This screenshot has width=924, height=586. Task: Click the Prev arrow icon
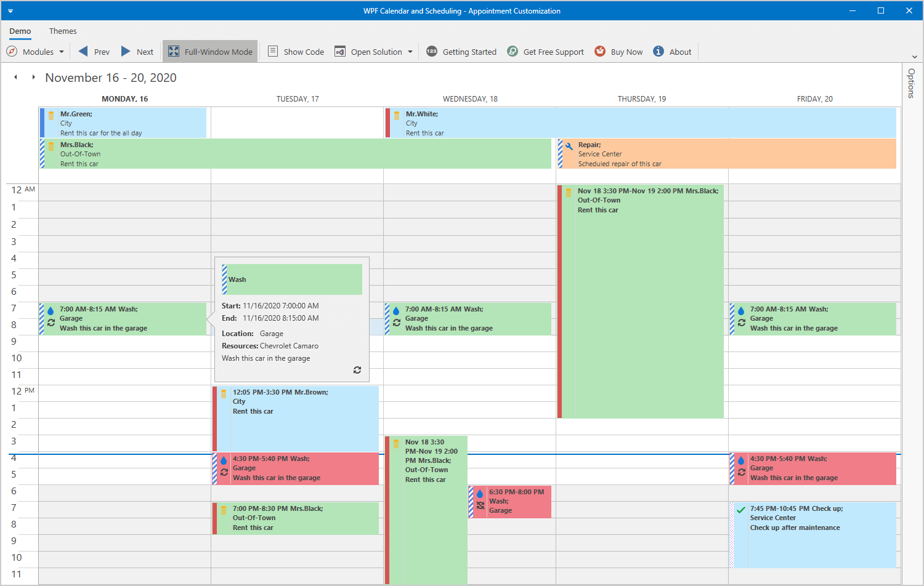(x=83, y=52)
